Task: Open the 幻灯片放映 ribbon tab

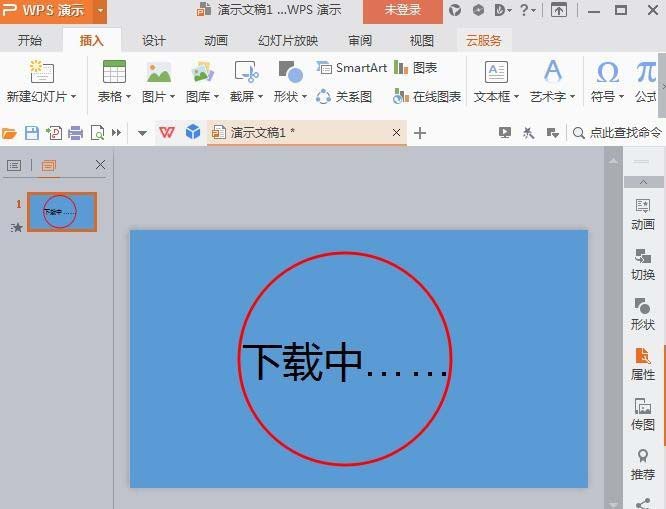Action: 288,41
